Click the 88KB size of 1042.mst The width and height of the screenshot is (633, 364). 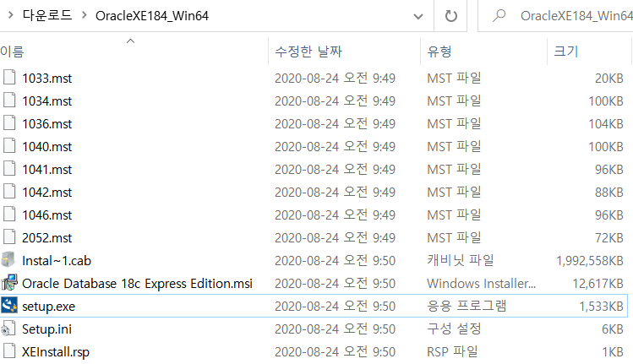click(609, 192)
